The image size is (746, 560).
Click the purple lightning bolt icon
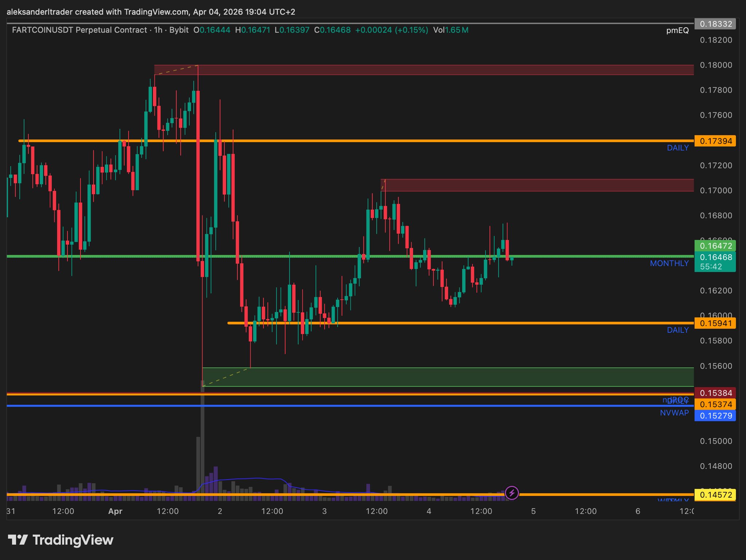click(x=512, y=493)
